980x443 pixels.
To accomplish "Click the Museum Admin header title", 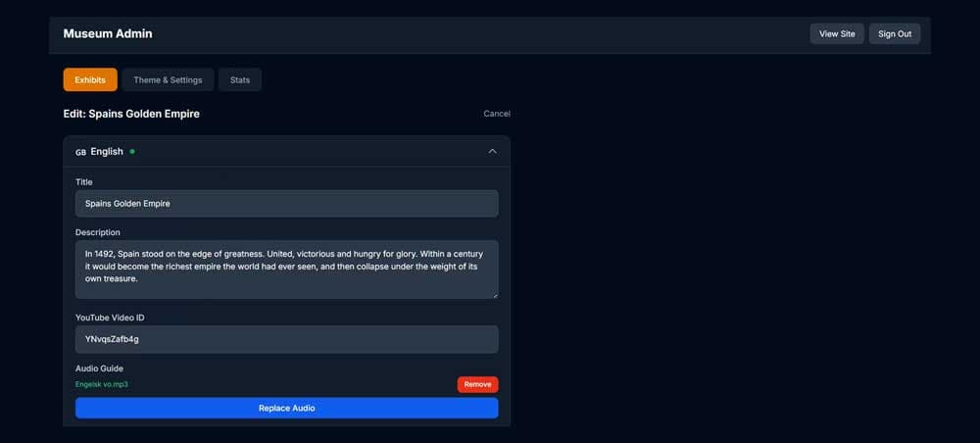I will click(x=108, y=34).
